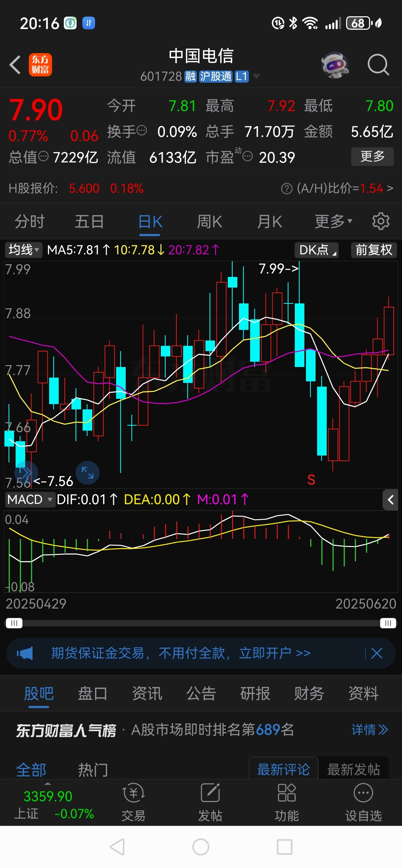Select 热门 posts filter
Viewport: 402px width, 868px height.
93,770
